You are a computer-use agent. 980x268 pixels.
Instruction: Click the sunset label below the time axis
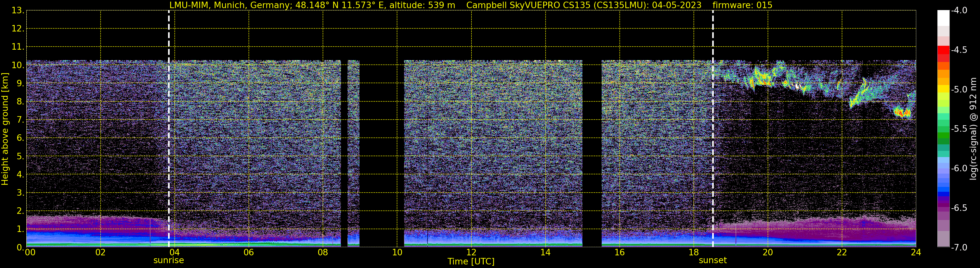(712, 261)
